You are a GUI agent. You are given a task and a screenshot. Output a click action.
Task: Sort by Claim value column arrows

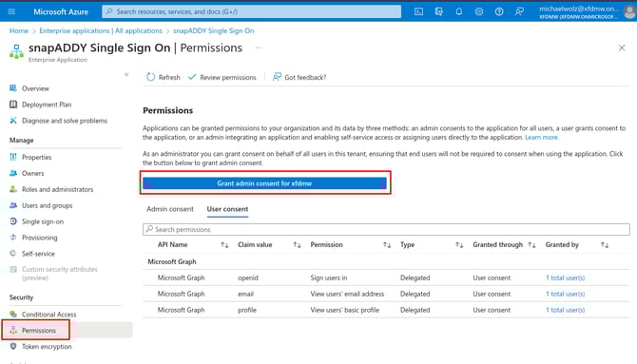coord(297,245)
